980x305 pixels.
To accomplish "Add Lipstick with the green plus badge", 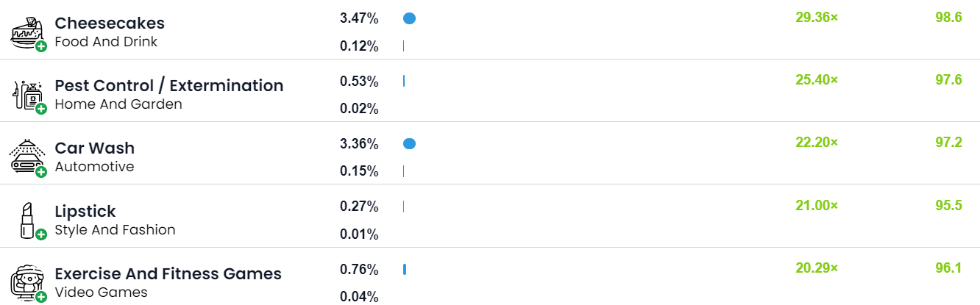I will 41,234.
